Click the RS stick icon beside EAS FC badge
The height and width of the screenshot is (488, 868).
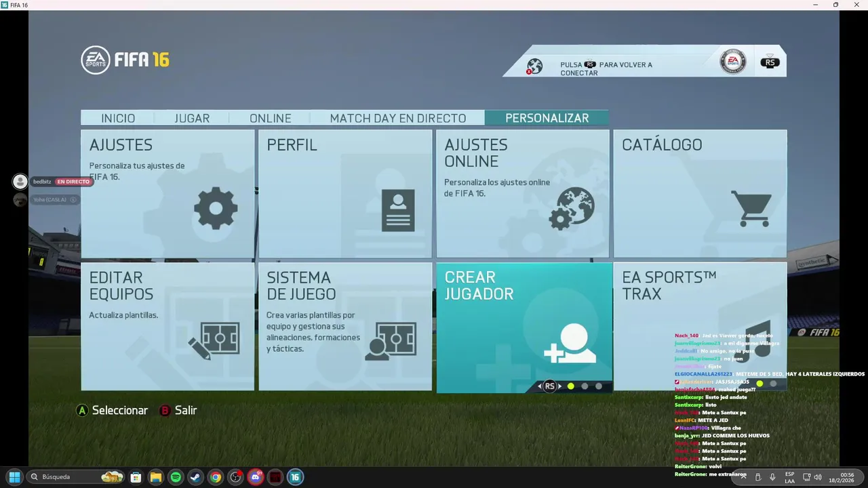pos(769,62)
